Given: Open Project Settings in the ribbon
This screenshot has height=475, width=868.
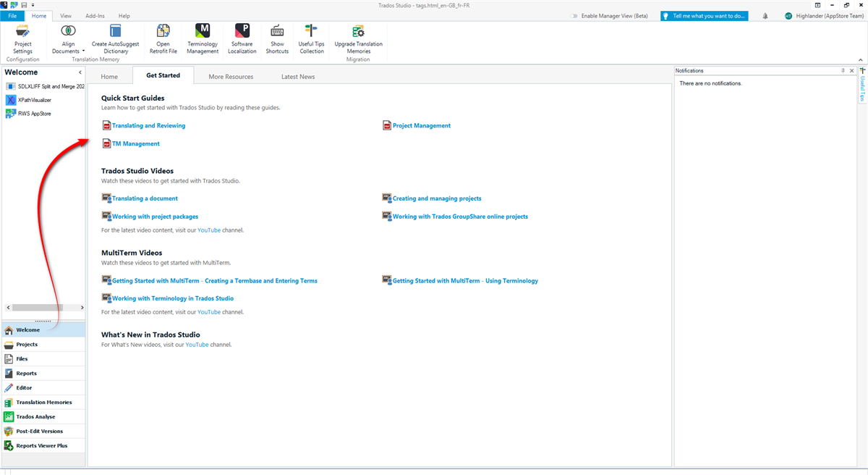Looking at the screenshot, I should (22, 39).
